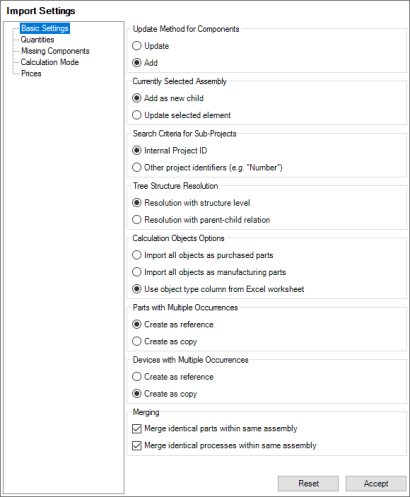Open the Quantities settings page
This screenshot has height=497, width=410.
point(37,40)
